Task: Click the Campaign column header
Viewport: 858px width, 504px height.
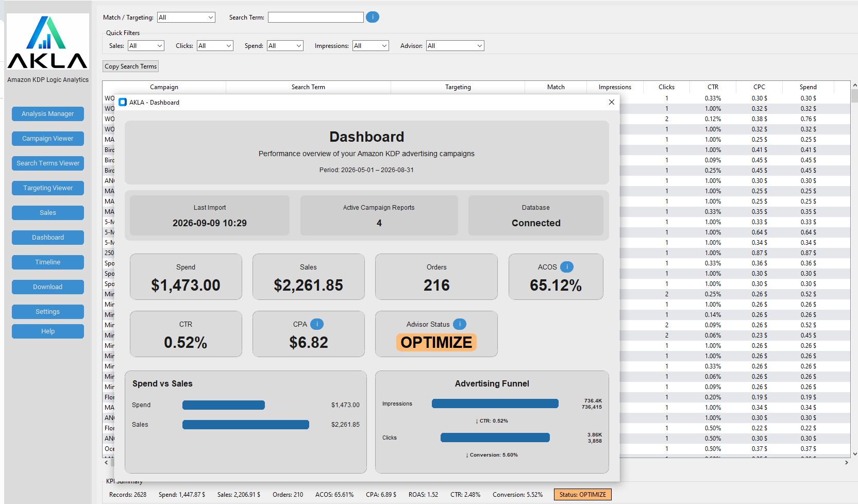Action: pyautogui.click(x=164, y=87)
